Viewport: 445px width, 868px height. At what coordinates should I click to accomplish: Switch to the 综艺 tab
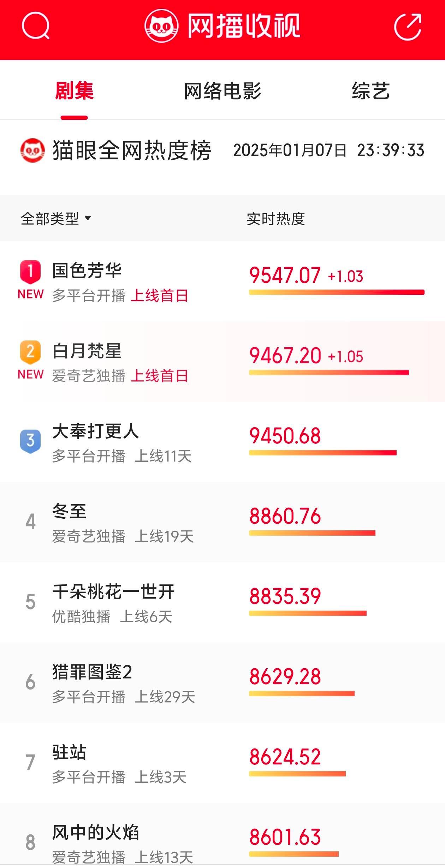point(371,91)
